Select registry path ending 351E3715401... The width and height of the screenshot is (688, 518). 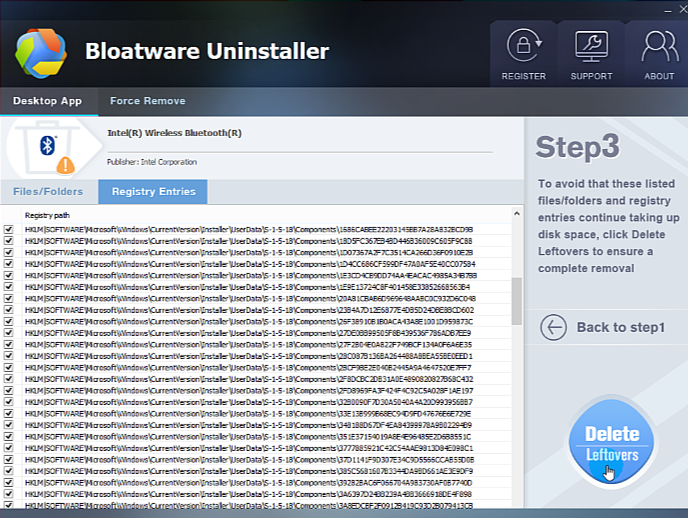tap(248, 436)
